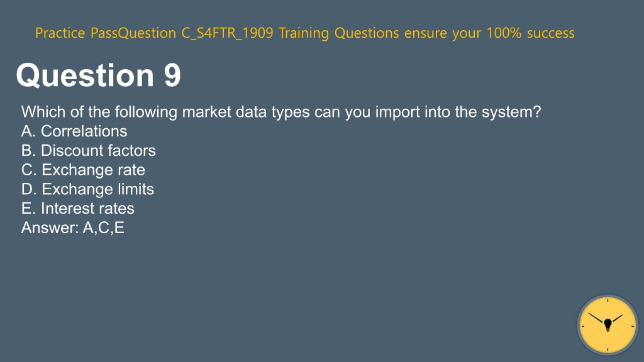Select answer option C. Exchange rate

pos(83,170)
